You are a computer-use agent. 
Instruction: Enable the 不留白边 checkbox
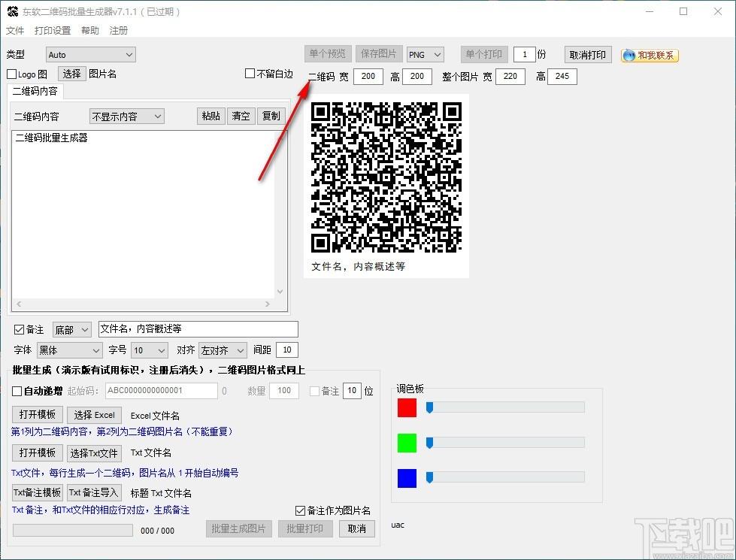tap(250, 74)
